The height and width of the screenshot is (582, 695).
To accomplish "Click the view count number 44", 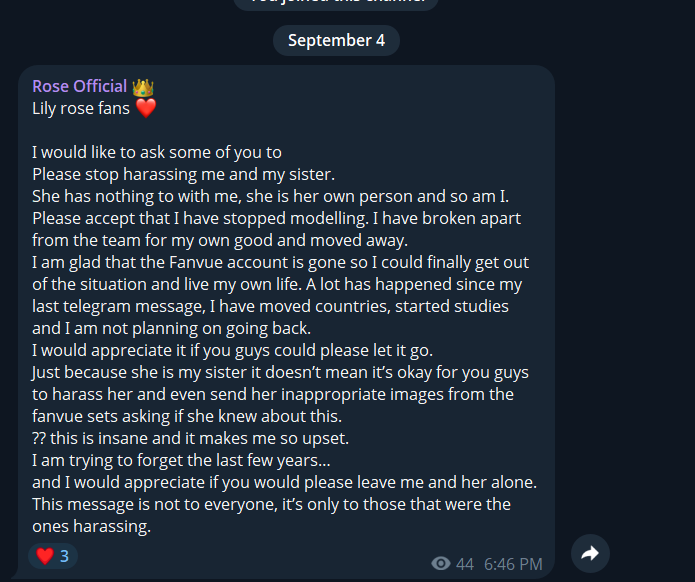I will pyautogui.click(x=465, y=564).
